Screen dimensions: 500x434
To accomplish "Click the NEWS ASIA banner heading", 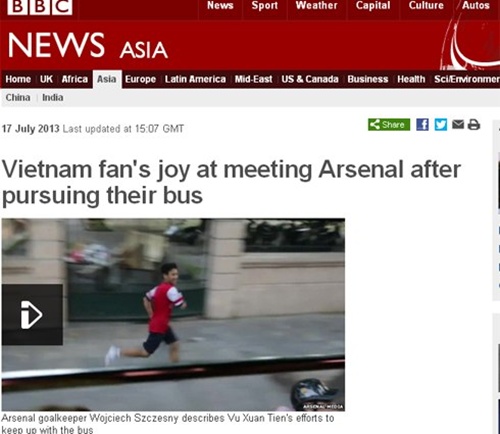I will (87, 46).
